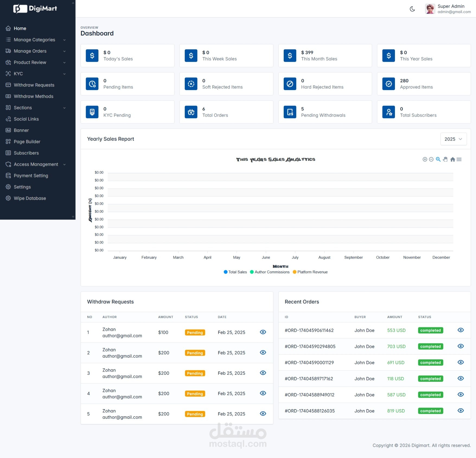
Task: Click the completed badge for 819 USD order
Action: point(430,411)
